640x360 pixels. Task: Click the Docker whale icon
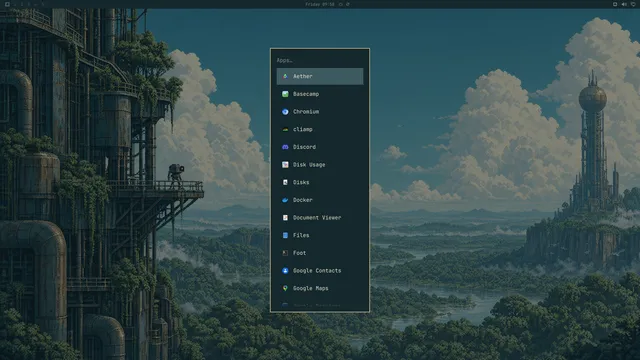[285, 200]
